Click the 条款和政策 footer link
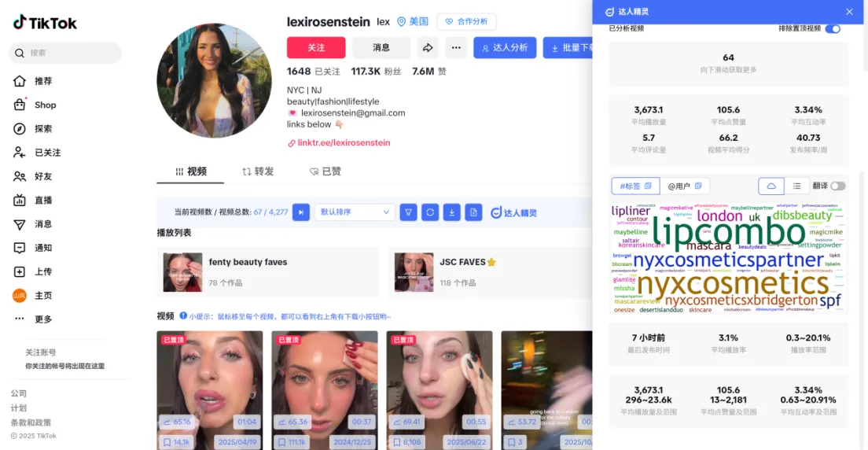The image size is (868, 450). [x=31, y=422]
